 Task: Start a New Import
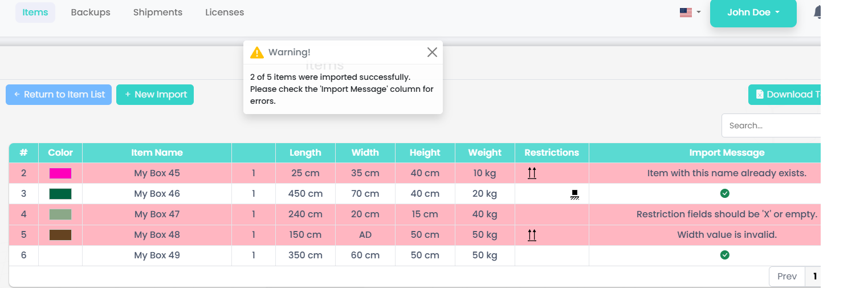155,95
